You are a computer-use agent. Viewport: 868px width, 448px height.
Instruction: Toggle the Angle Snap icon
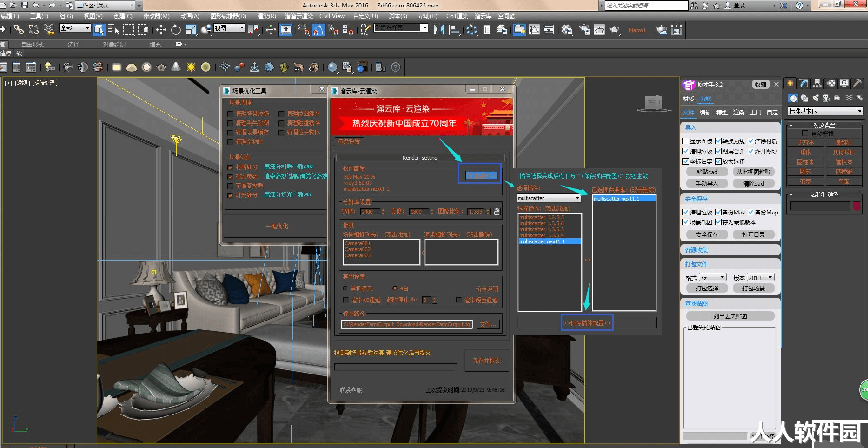(x=318, y=30)
